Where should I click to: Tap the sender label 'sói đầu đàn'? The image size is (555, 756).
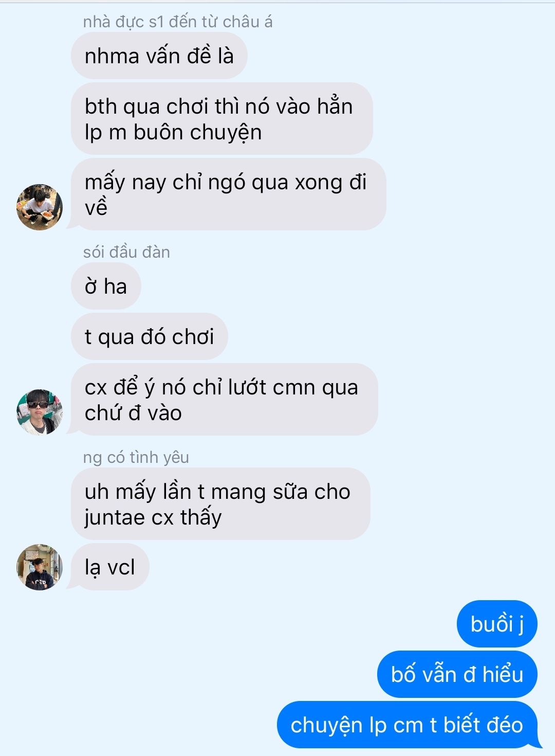126,252
